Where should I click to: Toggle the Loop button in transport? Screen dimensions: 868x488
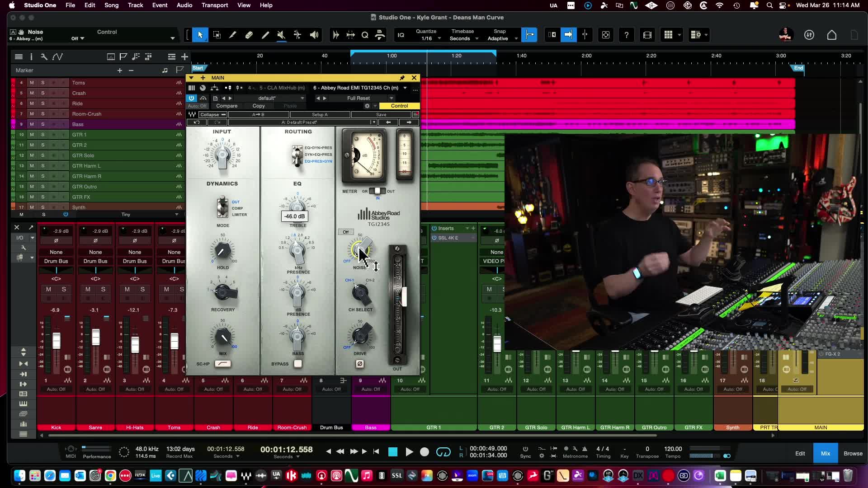(443, 452)
